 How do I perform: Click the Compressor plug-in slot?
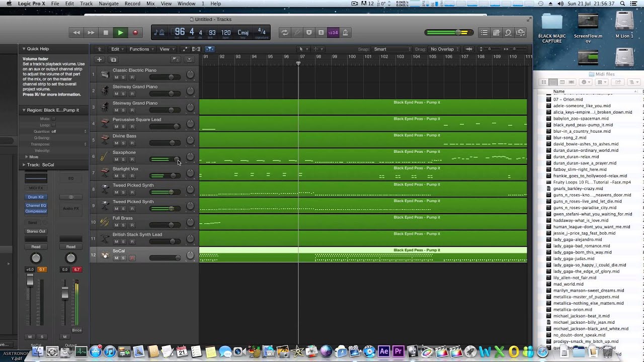pyautogui.click(x=36, y=211)
